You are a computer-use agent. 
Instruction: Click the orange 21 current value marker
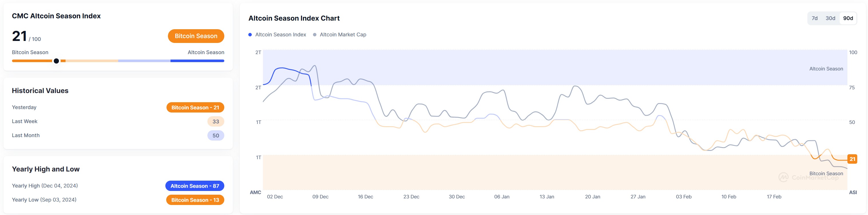852,159
